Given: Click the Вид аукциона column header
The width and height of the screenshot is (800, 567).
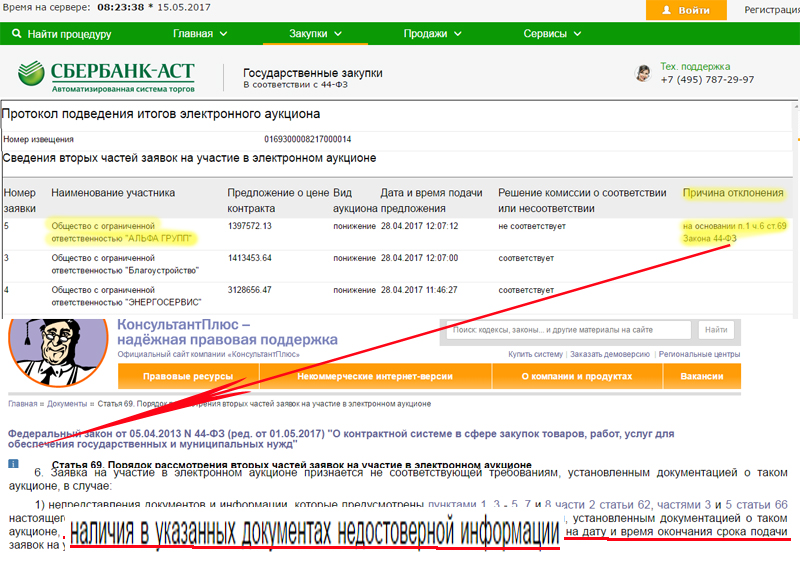Looking at the screenshot, I should [x=355, y=201].
